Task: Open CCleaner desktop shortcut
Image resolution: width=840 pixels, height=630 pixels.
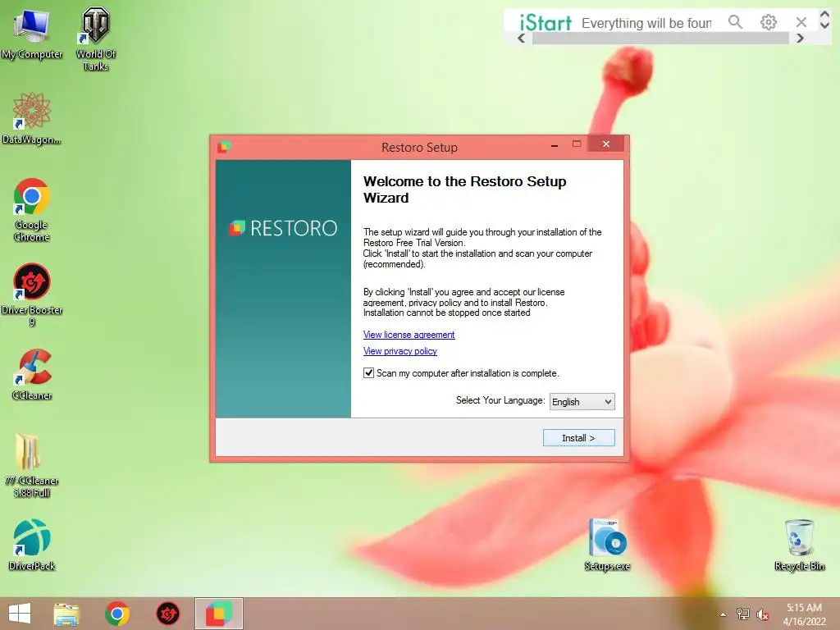Action: coord(32,374)
